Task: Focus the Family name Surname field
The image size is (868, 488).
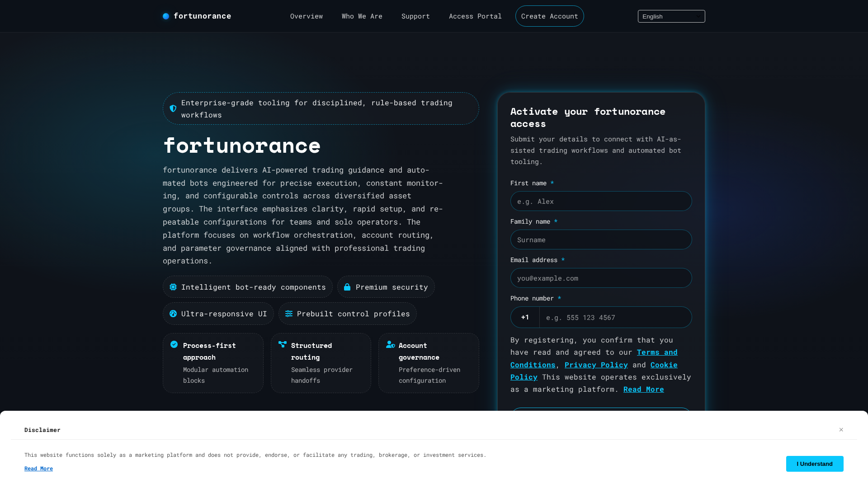Action: click(601, 239)
